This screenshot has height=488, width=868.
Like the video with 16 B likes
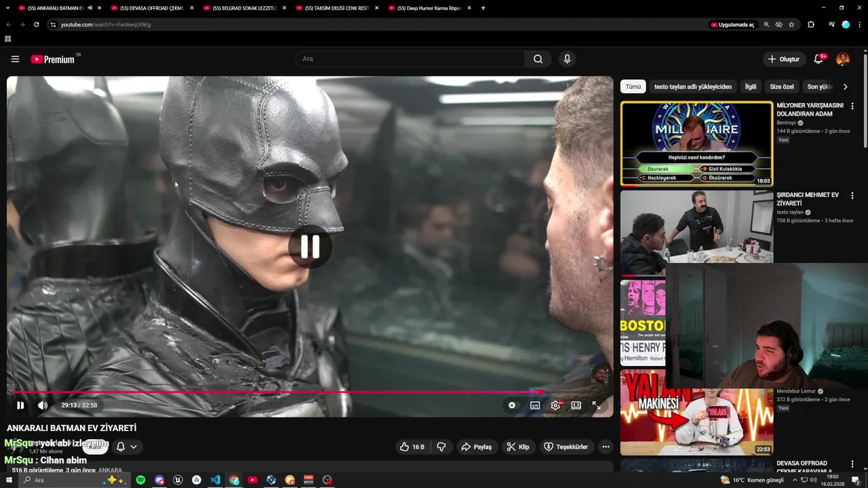(x=412, y=447)
